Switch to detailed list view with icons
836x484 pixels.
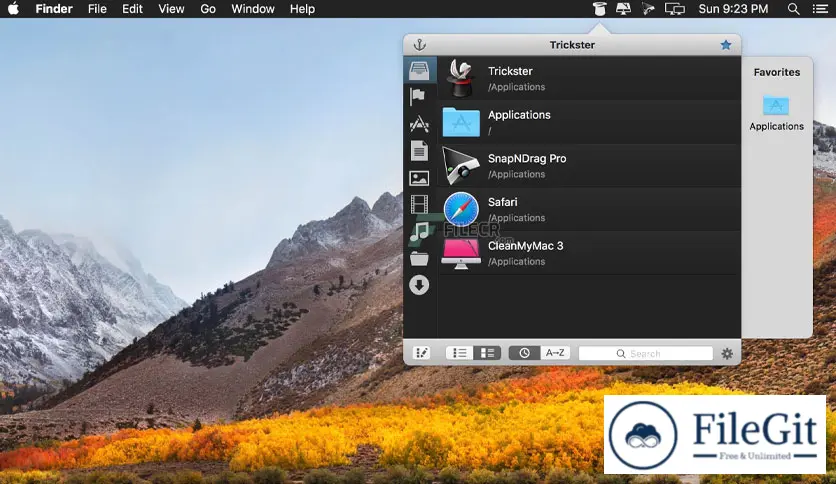click(487, 353)
